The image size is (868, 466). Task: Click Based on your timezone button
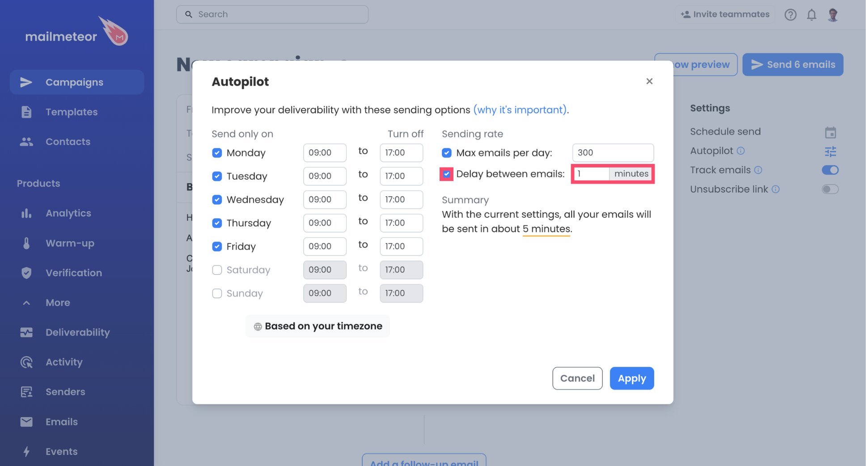coord(318,326)
